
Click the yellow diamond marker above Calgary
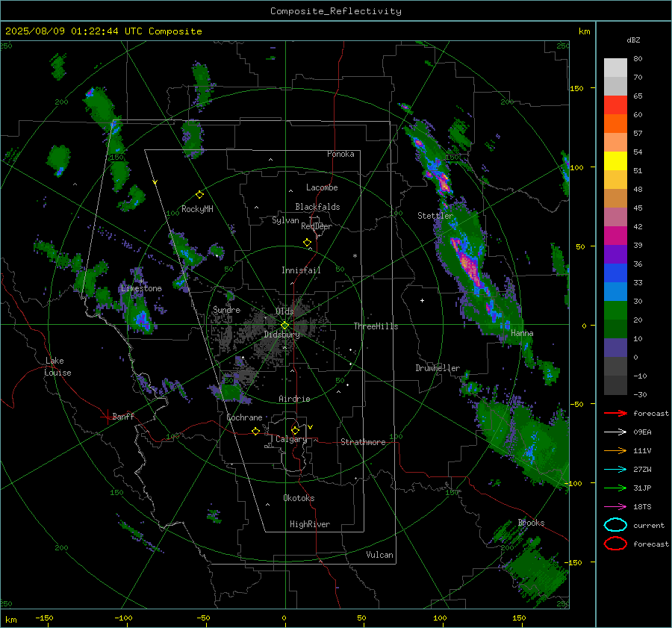[295, 430]
